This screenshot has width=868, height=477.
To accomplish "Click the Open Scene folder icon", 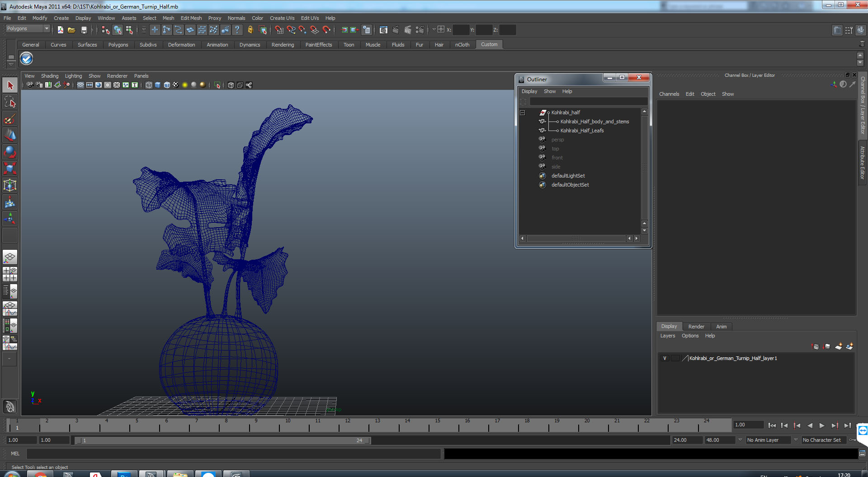I will (71, 30).
